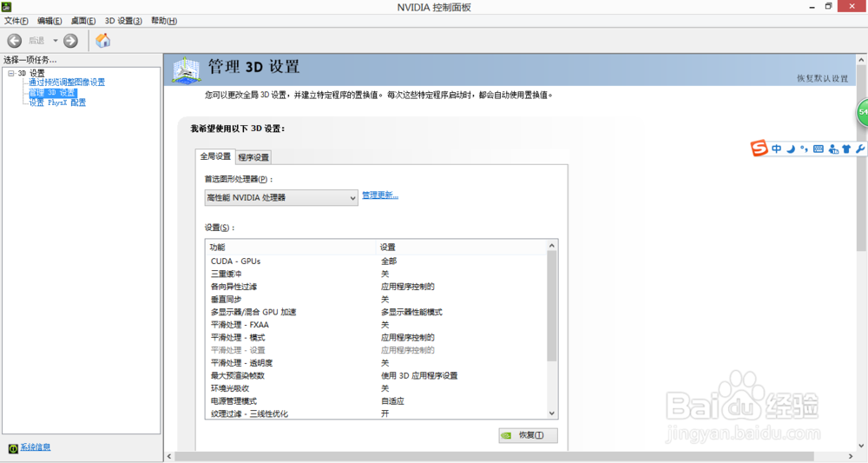Select the 各向异性过滤 setting row

tap(376, 287)
